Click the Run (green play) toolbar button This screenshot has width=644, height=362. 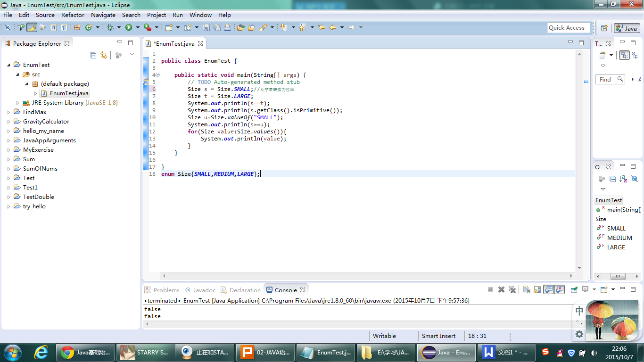129,27
